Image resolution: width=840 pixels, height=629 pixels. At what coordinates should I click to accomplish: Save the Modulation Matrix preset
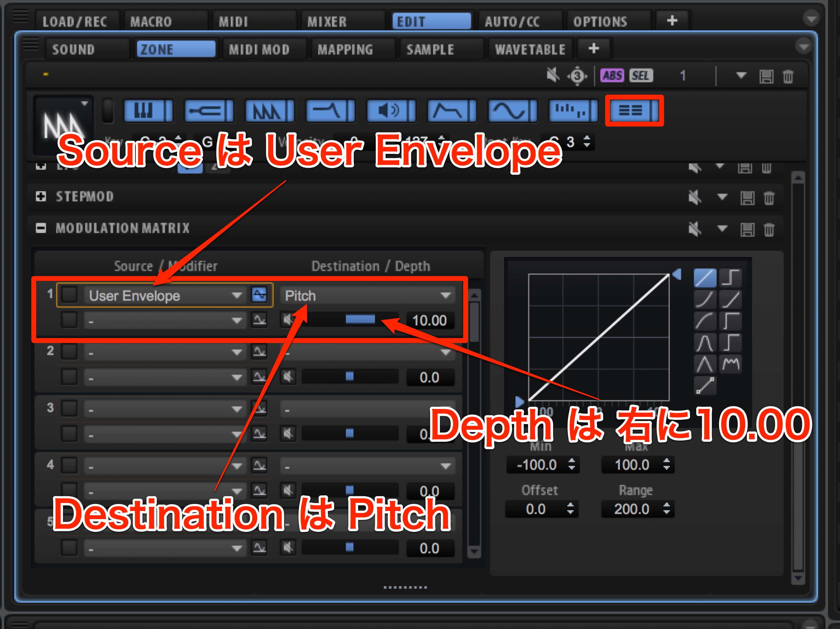747,229
